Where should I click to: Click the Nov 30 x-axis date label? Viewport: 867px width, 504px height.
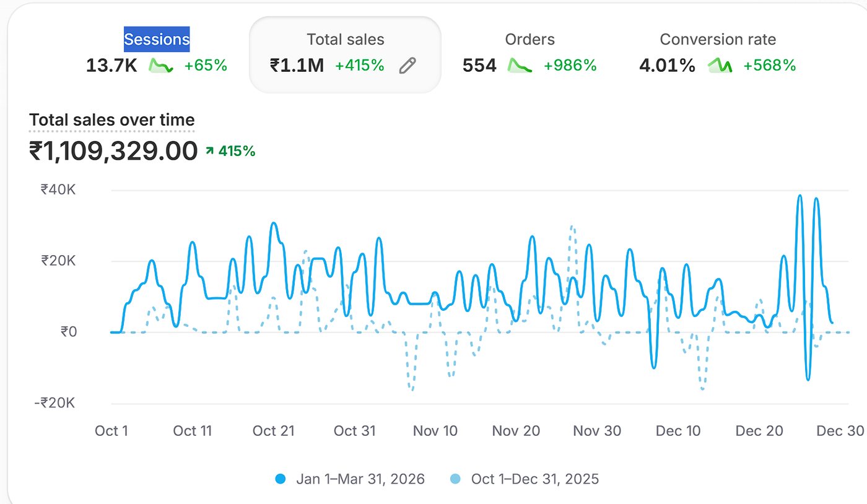[597, 431]
